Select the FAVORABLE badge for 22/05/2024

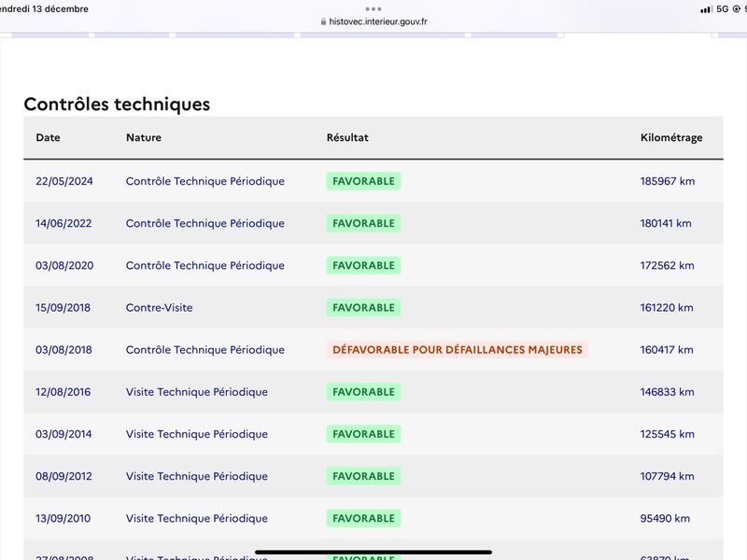pos(363,181)
